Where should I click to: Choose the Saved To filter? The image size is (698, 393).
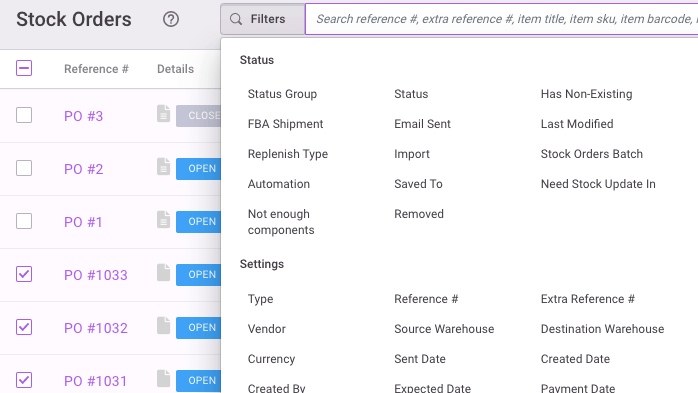(x=418, y=184)
